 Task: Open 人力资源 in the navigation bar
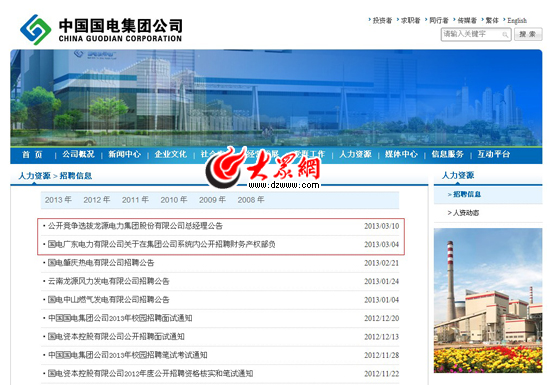coord(355,154)
